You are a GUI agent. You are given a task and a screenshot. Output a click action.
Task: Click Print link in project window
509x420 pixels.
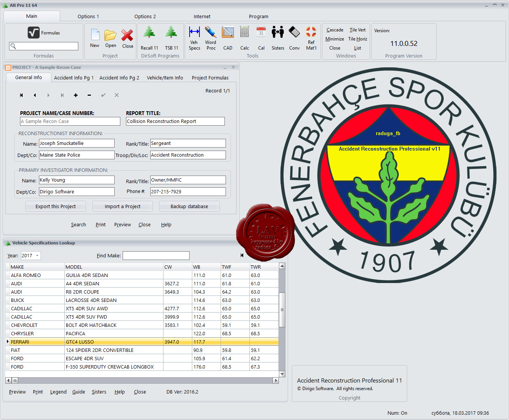pyautogui.click(x=101, y=224)
